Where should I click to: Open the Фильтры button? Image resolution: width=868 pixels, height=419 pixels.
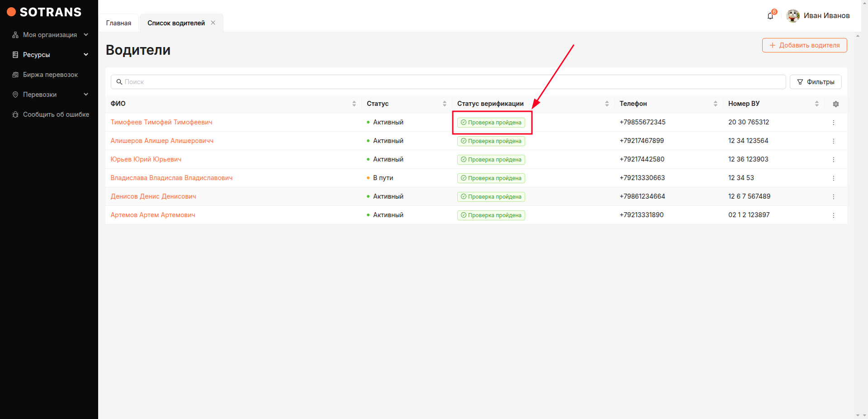click(815, 82)
